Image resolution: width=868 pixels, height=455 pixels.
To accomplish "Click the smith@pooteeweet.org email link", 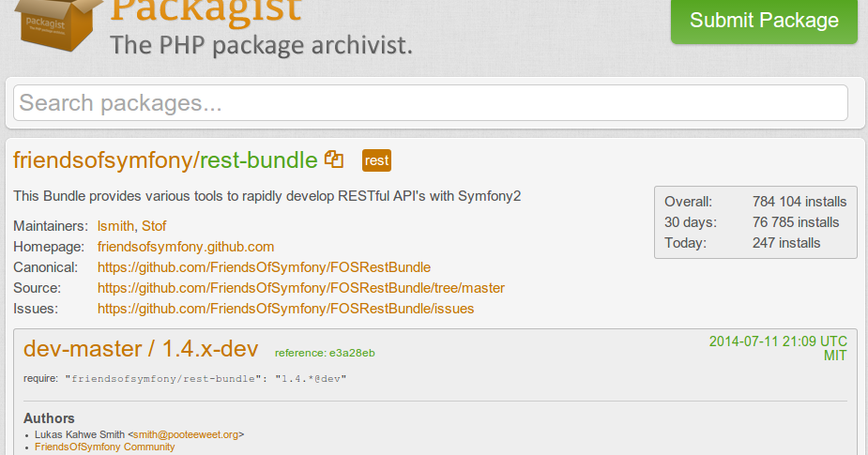I will point(186,434).
